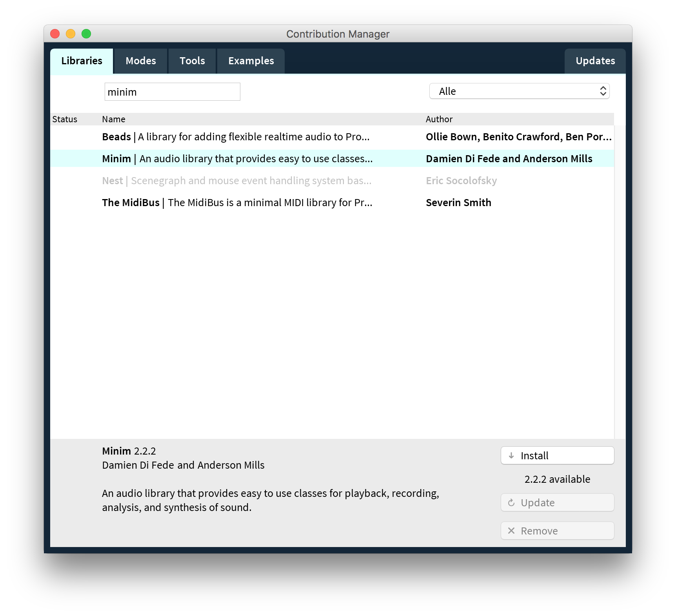Click the Author column header

tap(439, 119)
